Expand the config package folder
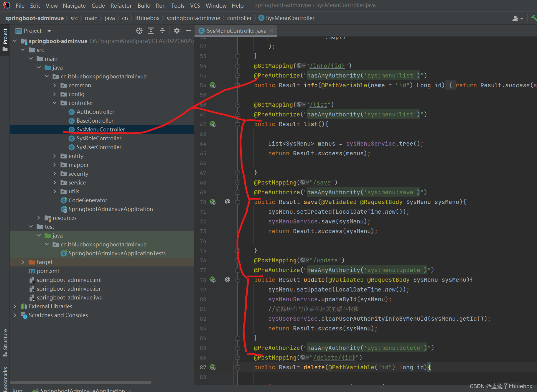 click(x=55, y=94)
